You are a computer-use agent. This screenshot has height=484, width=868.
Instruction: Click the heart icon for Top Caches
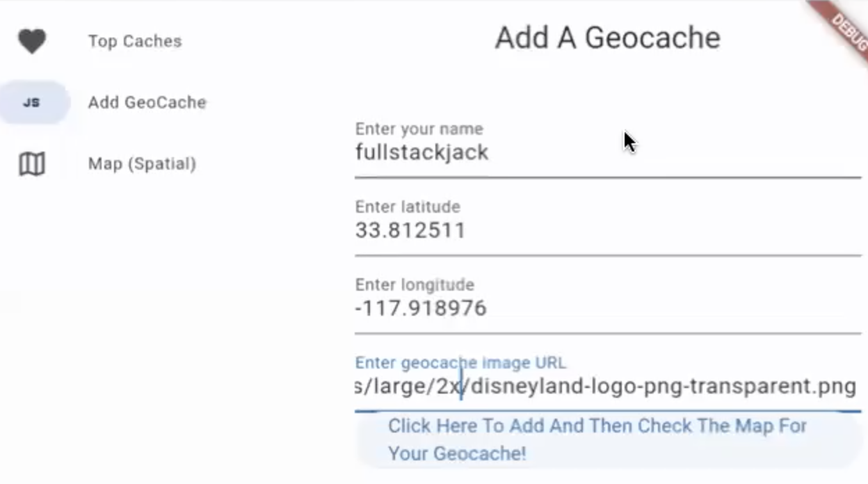click(32, 41)
